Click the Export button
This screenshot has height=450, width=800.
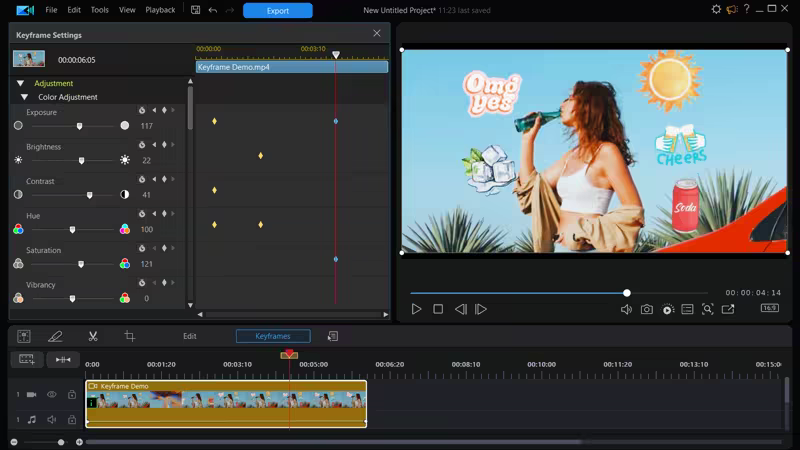point(278,11)
